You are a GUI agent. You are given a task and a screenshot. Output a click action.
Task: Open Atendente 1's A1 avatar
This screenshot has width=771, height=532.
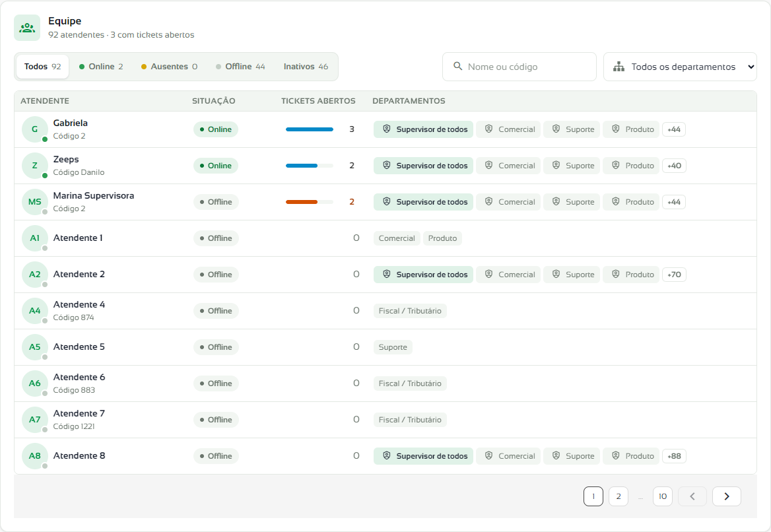pos(35,238)
